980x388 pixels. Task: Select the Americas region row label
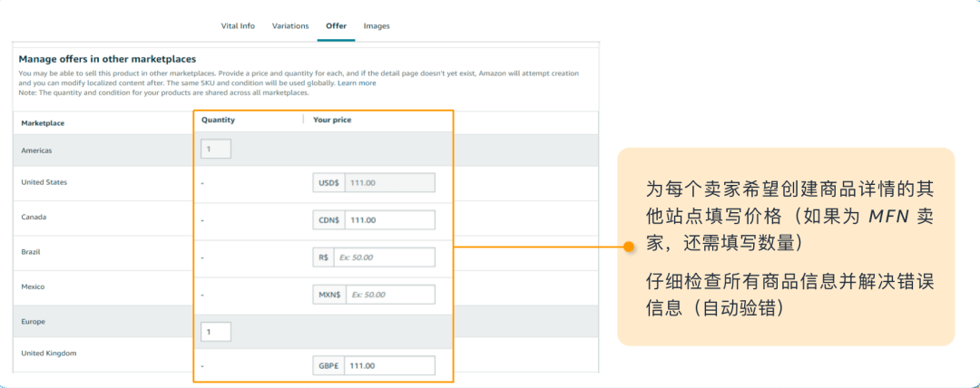tap(37, 150)
